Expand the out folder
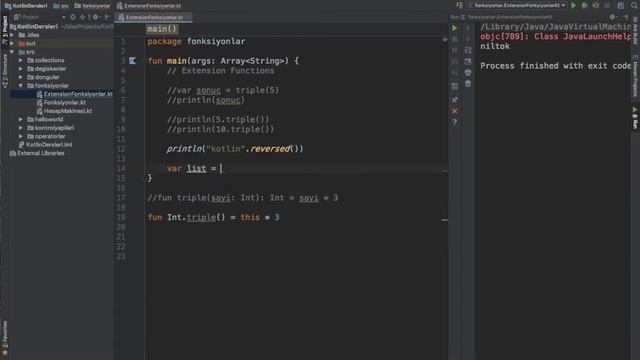 (12, 43)
